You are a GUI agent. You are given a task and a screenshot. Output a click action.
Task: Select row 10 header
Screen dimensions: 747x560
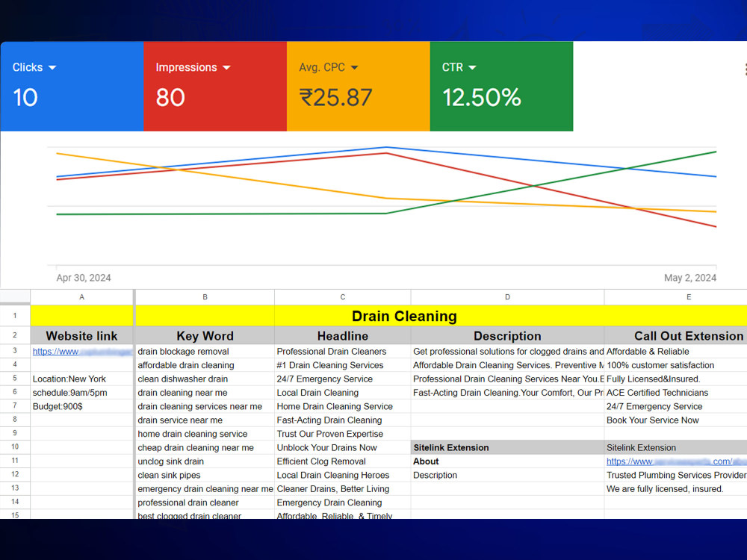[15, 447]
